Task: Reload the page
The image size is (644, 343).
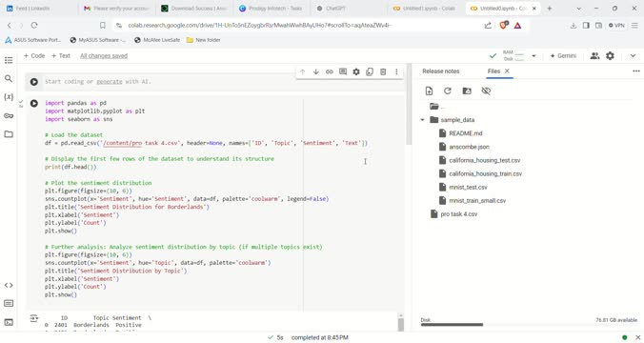Action: click(34, 26)
